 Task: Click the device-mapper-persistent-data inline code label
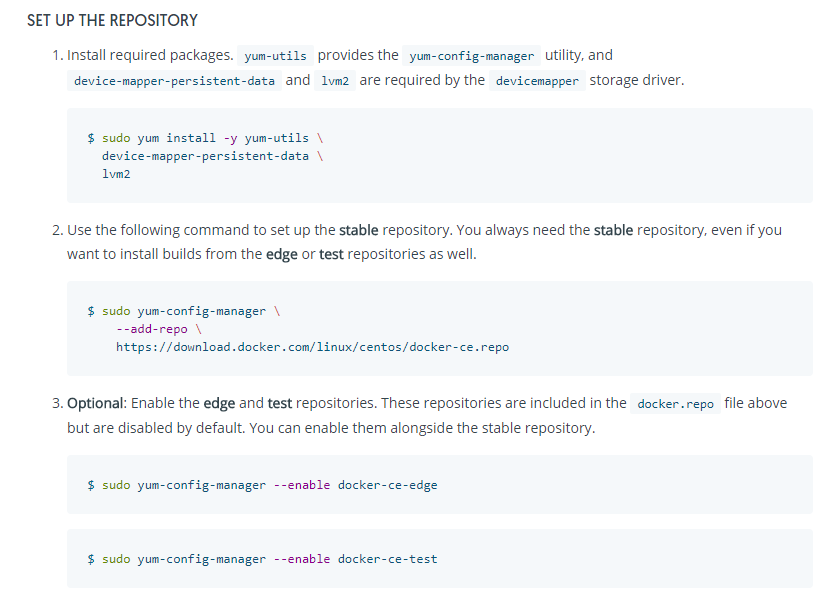click(174, 81)
